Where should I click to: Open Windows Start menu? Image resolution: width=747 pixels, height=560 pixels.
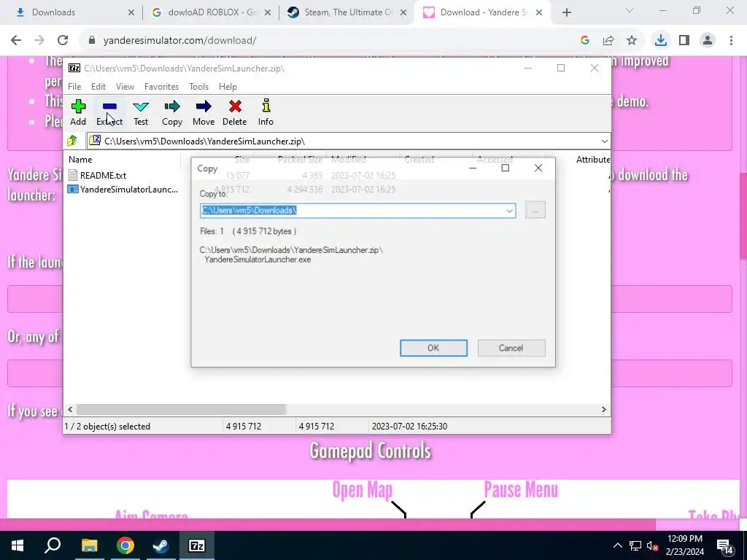(x=18, y=545)
